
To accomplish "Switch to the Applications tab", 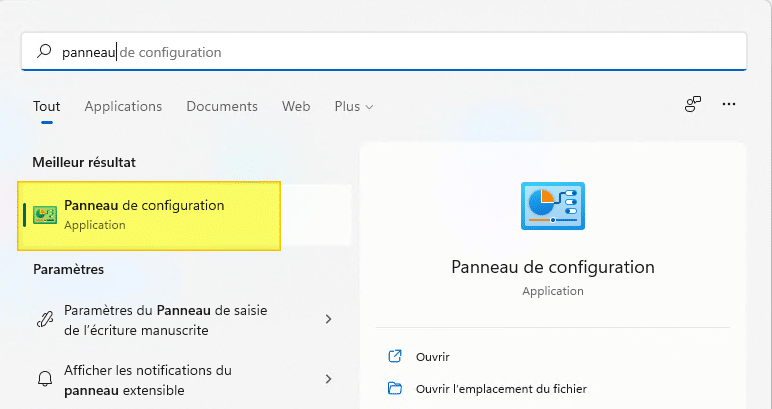I will (x=123, y=106).
